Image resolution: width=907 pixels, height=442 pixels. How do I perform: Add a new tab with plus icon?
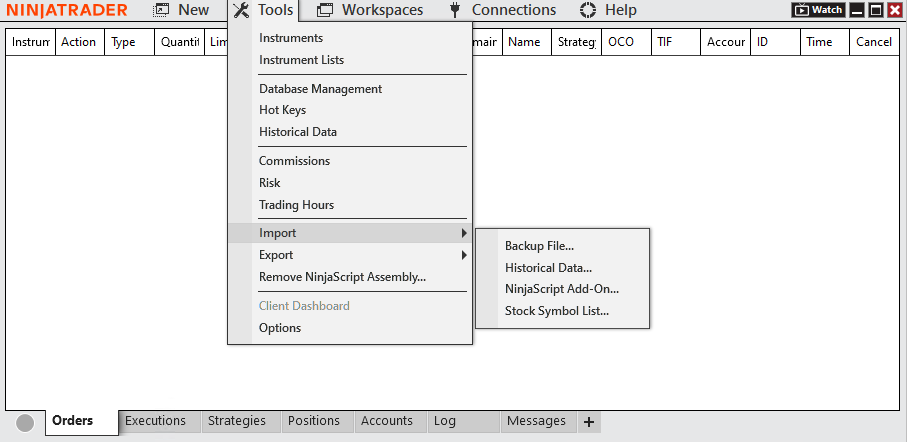click(589, 422)
